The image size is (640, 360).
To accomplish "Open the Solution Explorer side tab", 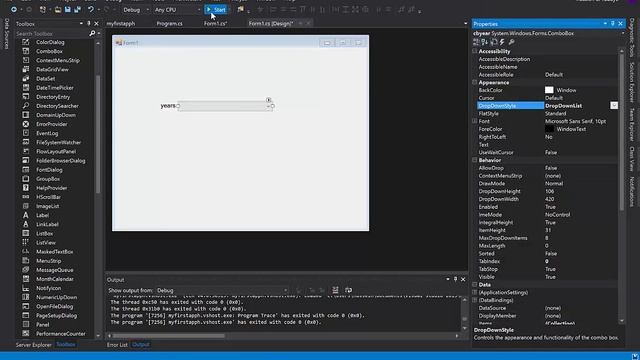I will pos(632,82).
